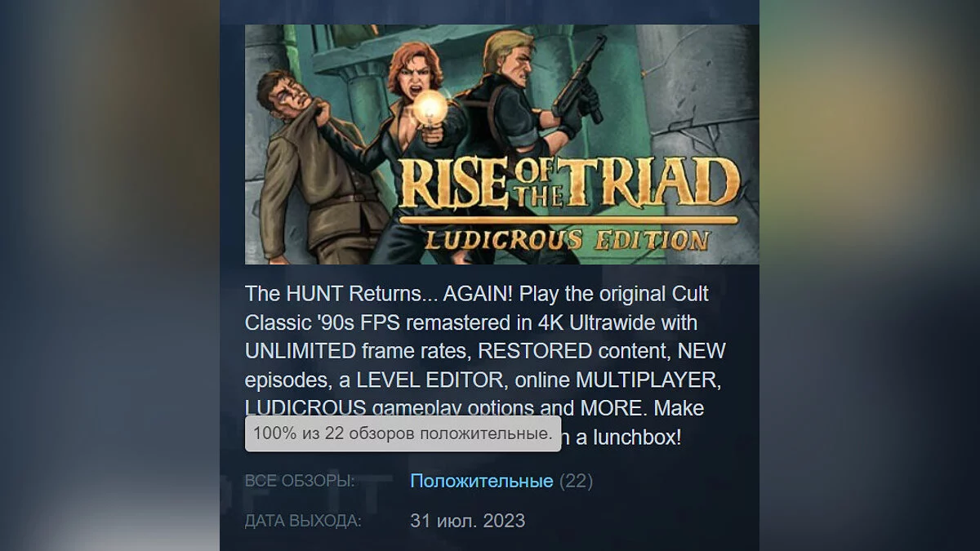Open the Rise of the Triad header image
980x551 pixels.
[x=501, y=144]
